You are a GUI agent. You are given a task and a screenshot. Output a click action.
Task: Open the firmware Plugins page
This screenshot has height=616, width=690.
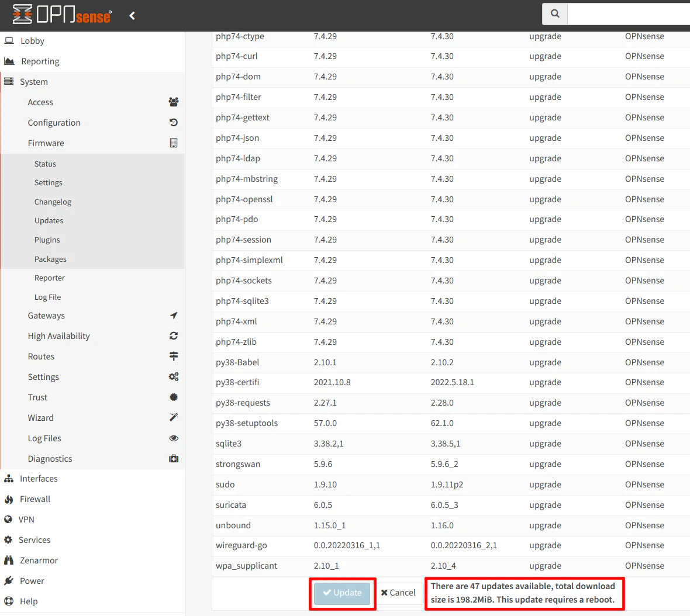tap(47, 240)
